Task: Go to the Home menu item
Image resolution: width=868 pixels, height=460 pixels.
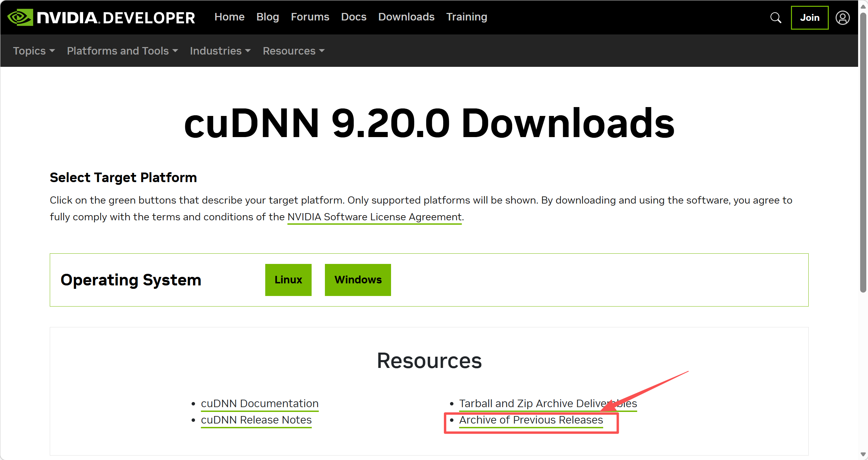Action: click(229, 17)
